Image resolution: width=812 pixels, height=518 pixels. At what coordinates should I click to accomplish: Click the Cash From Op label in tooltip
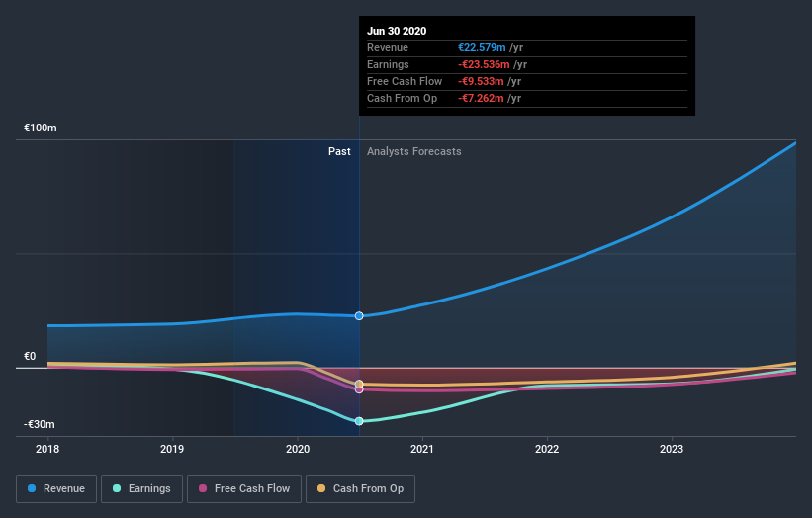(x=402, y=98)
